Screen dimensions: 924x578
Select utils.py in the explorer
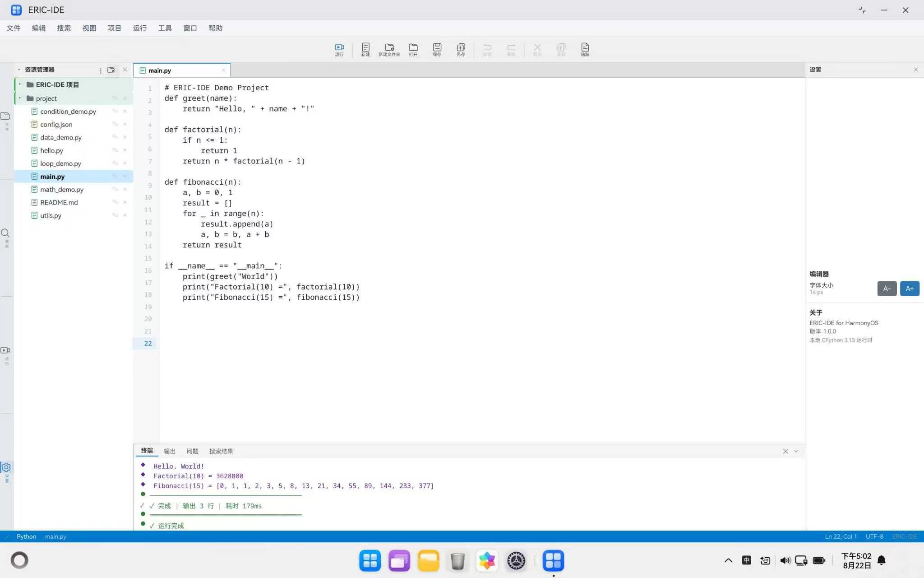click(51, 216)
